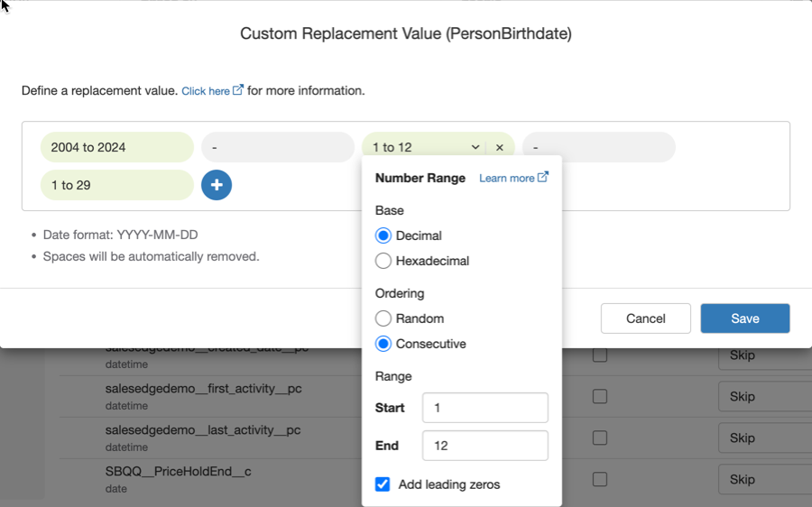Follow the 'Click here' information link
This screenshot has height=507, width=812.
click(206, 91)
